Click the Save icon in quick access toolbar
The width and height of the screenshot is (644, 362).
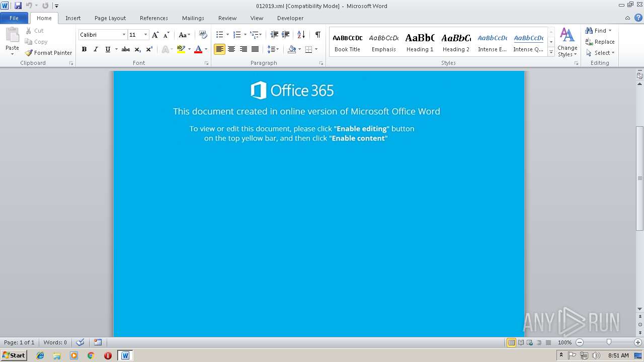[x=18, y=6]
